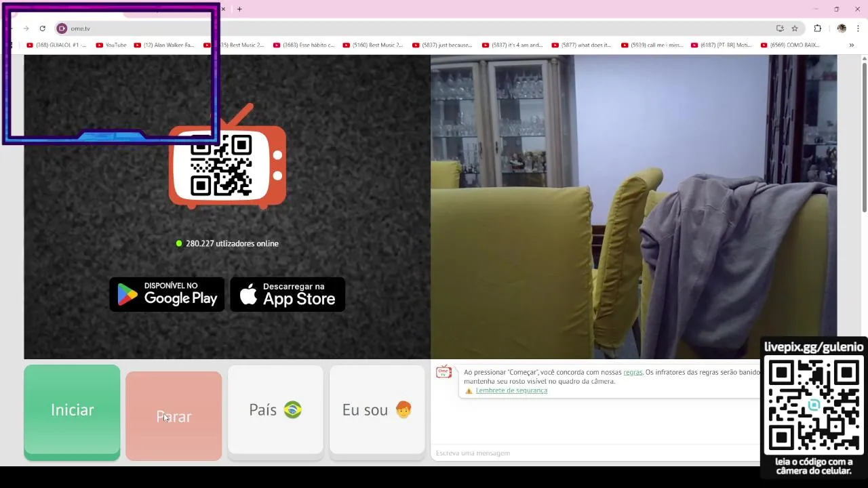Open the (5837) just because bookmark
This screenshot has width=868, height=488.
(x=443, y=45)
